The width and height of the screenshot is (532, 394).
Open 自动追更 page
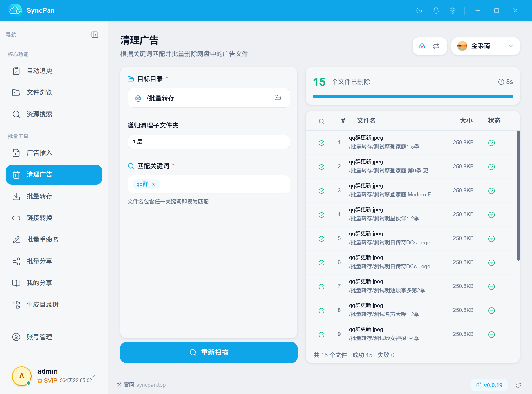tap(54, 71)
